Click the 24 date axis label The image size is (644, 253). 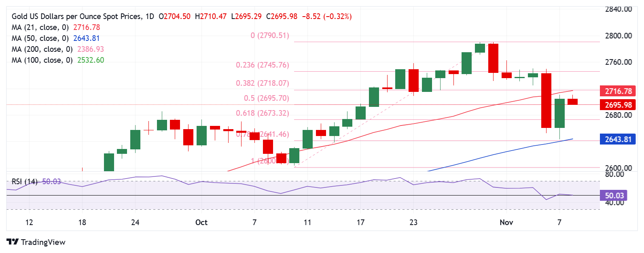coord(135,223)
